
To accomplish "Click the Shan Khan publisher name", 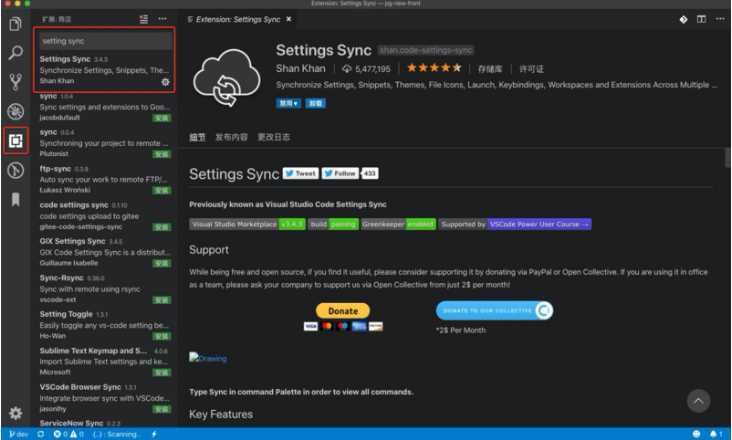I will coord(301,69).
